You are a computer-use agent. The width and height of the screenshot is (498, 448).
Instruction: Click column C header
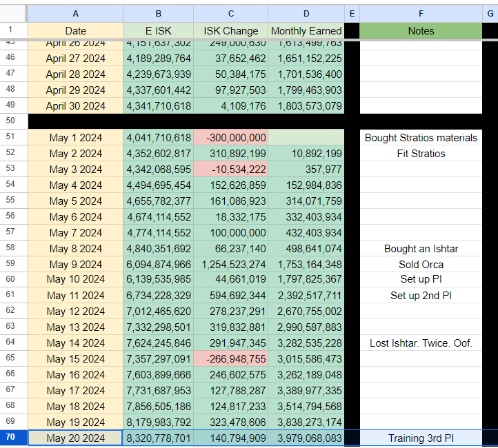[230, 12]
